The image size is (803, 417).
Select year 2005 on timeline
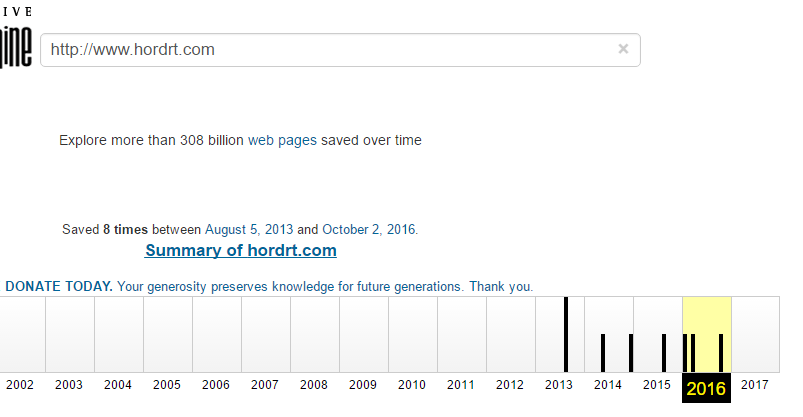click(x=166, y=385)
